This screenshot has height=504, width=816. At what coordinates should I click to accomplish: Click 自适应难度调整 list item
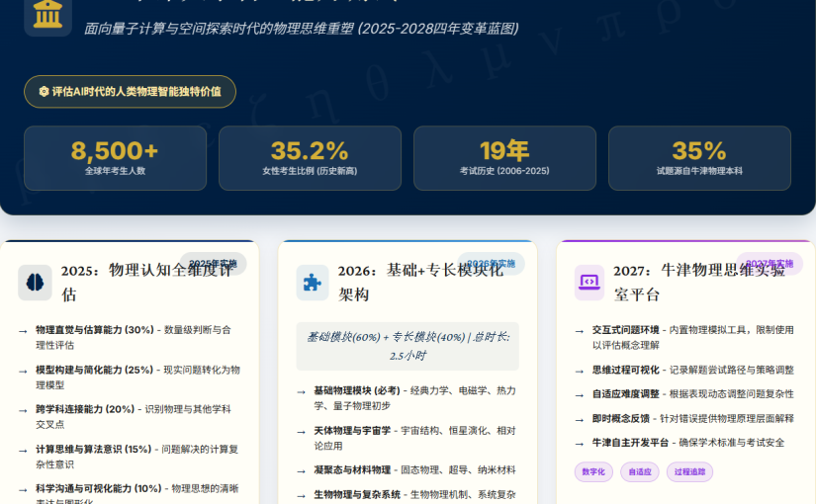click(x=685, y=394)
